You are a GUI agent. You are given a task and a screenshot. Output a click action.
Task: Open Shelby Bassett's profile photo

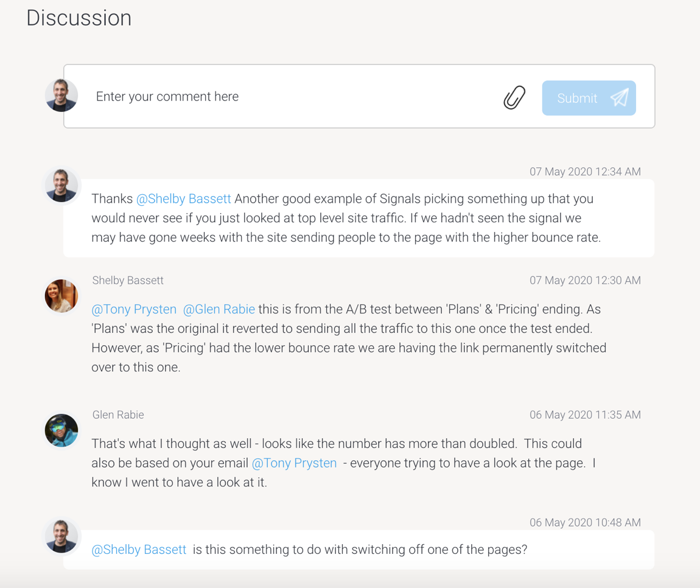point(61,296)
